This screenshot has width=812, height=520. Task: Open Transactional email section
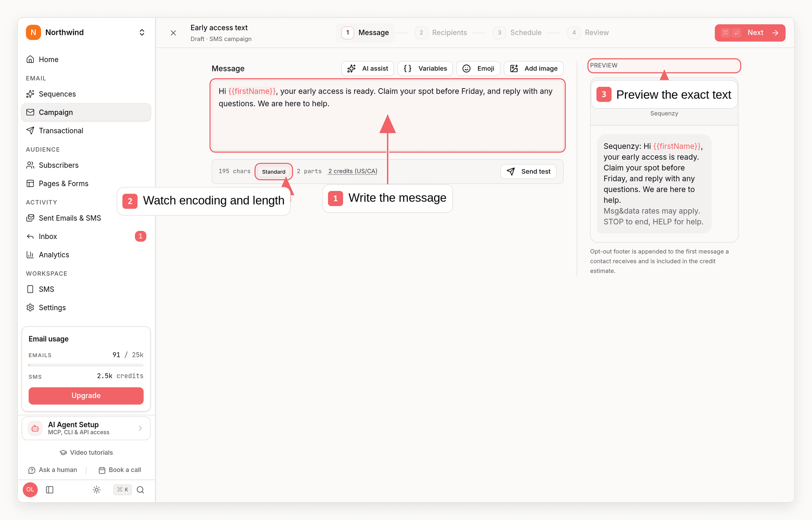click(x=86, y=131)
